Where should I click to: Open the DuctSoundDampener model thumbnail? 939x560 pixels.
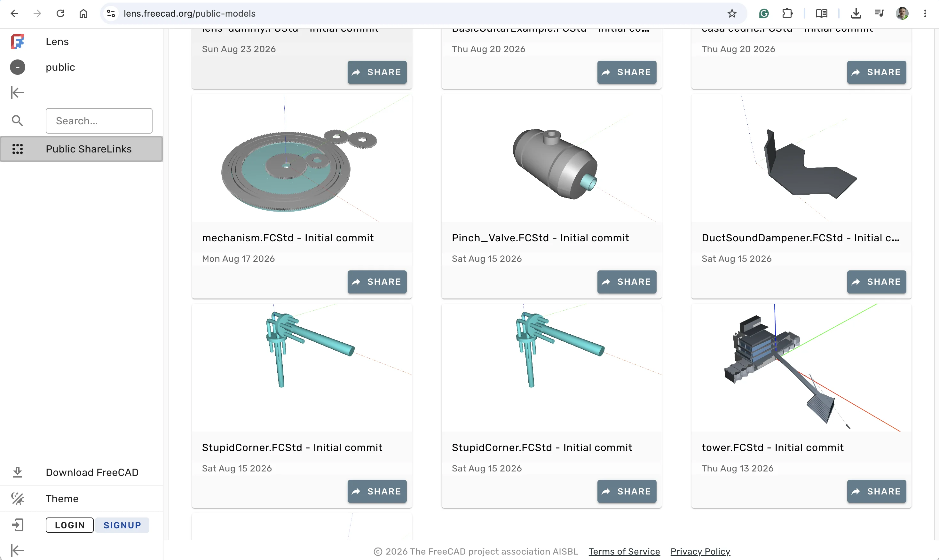801,158
